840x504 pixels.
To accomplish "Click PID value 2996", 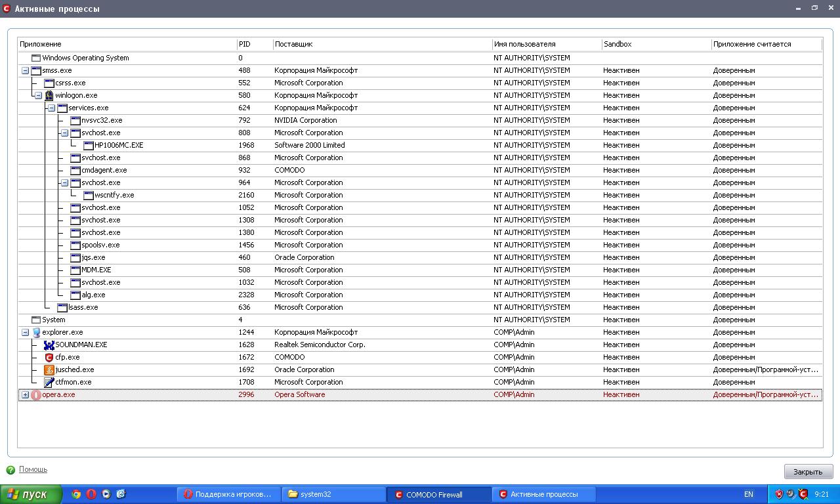I will coord(246,394).
